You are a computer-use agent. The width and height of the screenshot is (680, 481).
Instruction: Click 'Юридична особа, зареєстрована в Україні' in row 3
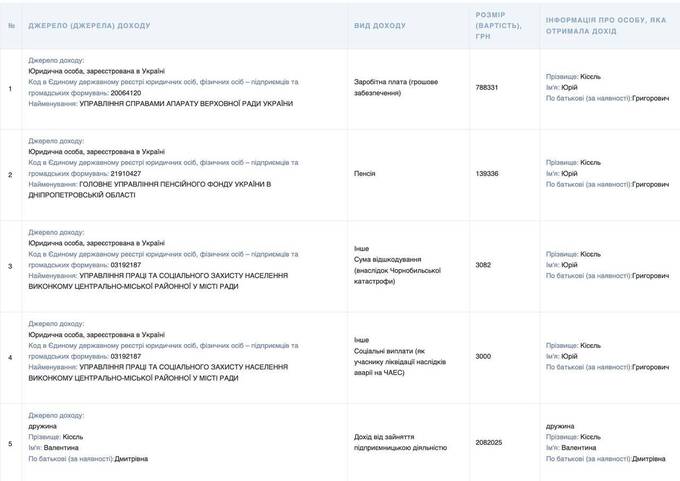(97, 243)
